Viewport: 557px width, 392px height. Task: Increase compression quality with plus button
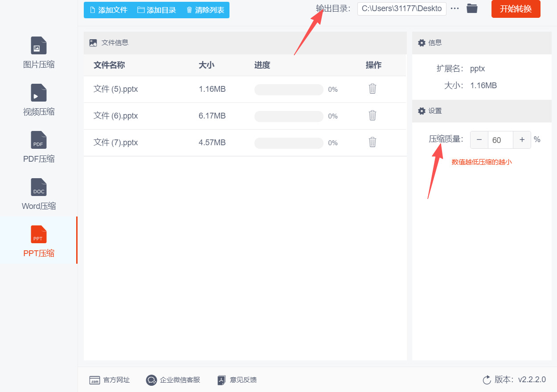tap(522, 140)
